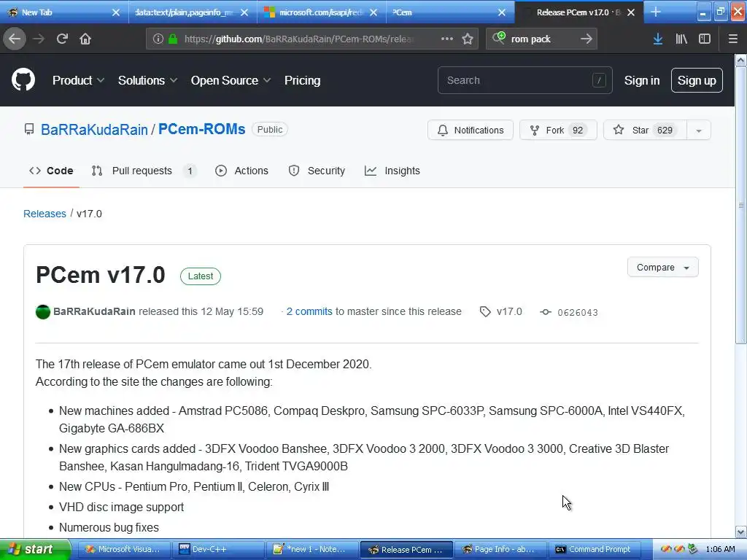Click the page scrollbar up arrow
The height and width of the screenshot is (560, 747).
tap(741, 60)
